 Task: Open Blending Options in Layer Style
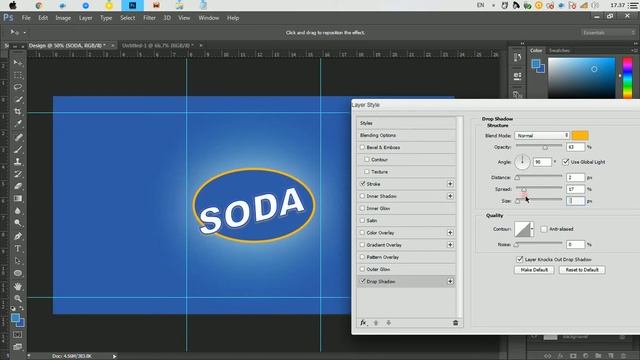(407, 135)
